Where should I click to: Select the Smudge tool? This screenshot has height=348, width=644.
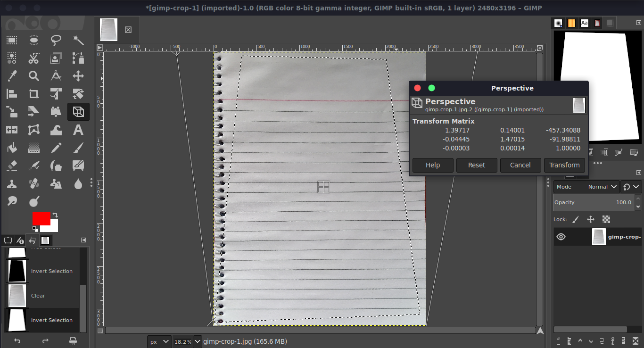click(x=12, y=201)
